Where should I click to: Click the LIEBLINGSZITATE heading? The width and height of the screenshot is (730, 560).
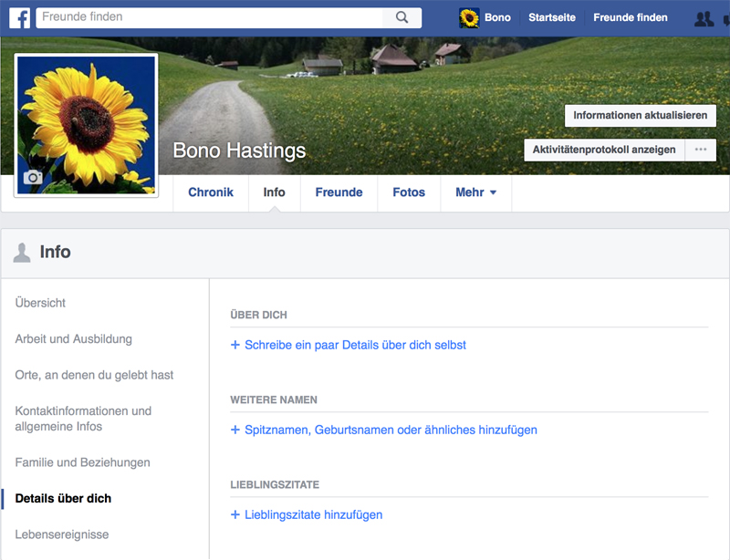[275, 484]
